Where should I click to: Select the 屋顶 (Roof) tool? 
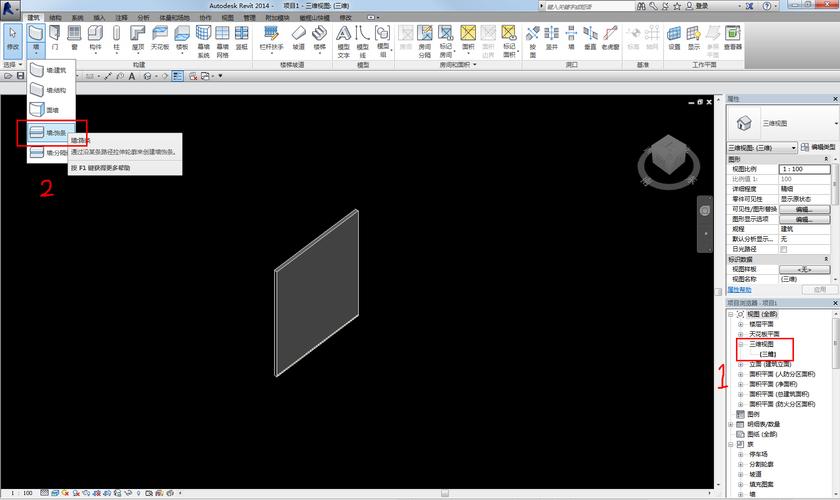[138, 38]
